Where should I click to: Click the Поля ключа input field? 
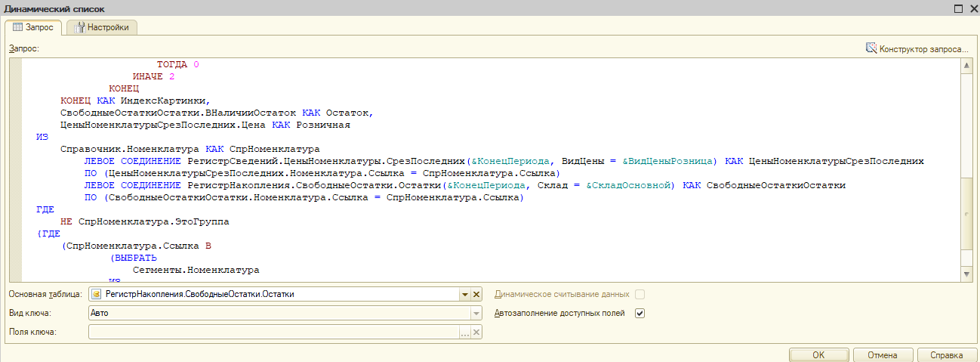[274, 332]
